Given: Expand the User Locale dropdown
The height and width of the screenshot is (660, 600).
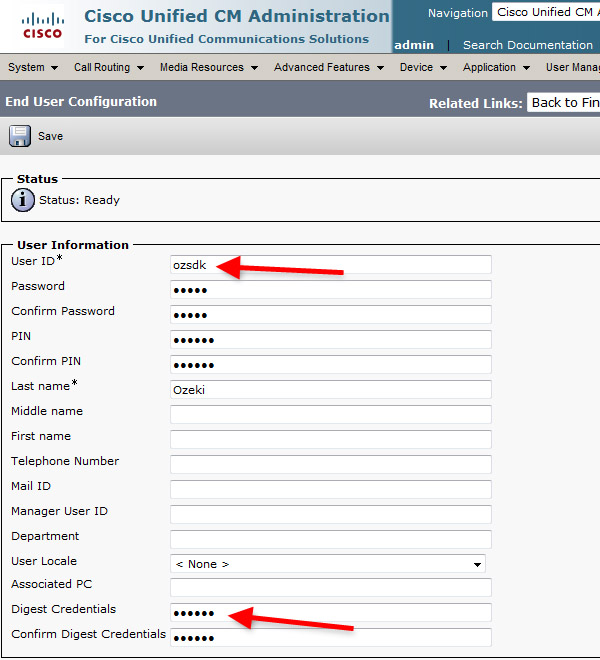Looking at the screenshot, I should click(328, 564).
